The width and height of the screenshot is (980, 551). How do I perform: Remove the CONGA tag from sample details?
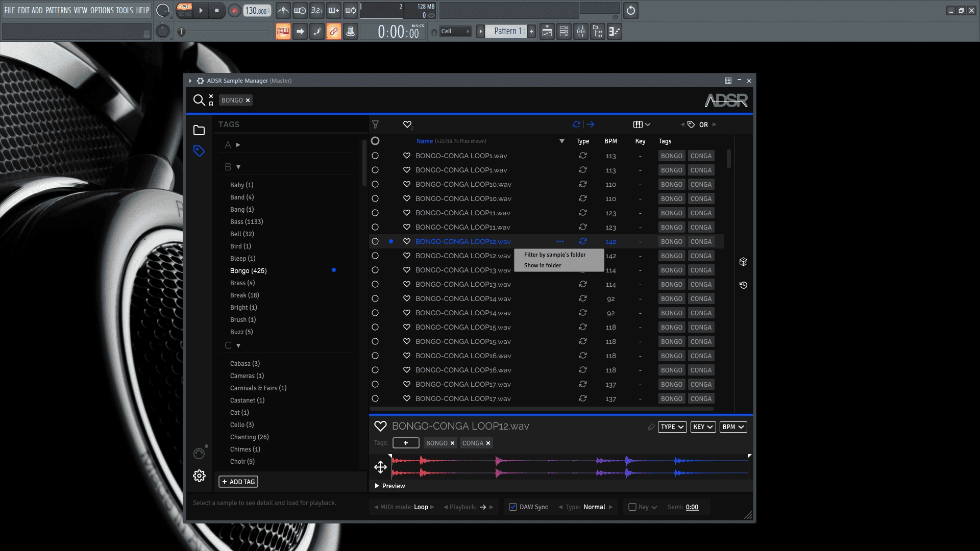coord(488,443)
